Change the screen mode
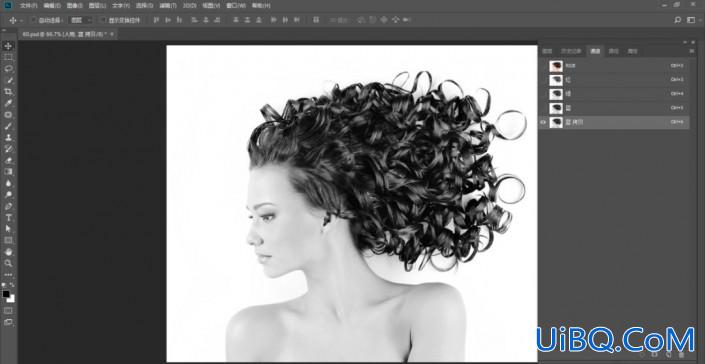The width and height of the screenshot is (705, 364). coord(9,322)
